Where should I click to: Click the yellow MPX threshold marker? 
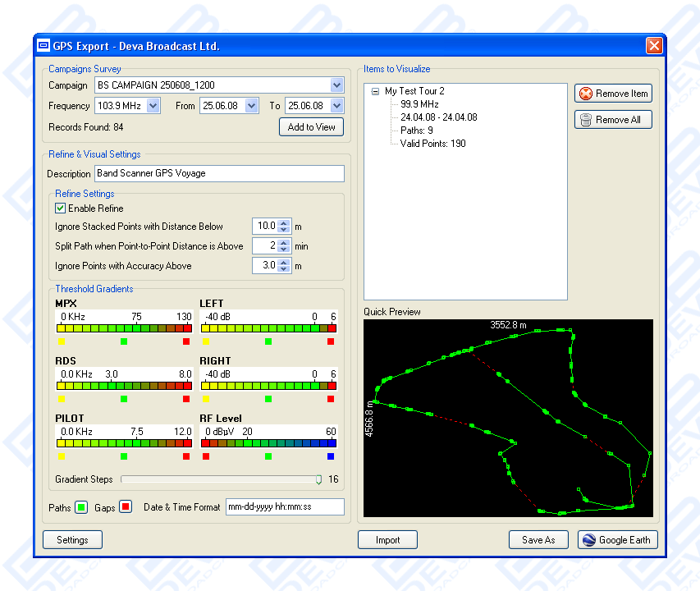(62, 341)
